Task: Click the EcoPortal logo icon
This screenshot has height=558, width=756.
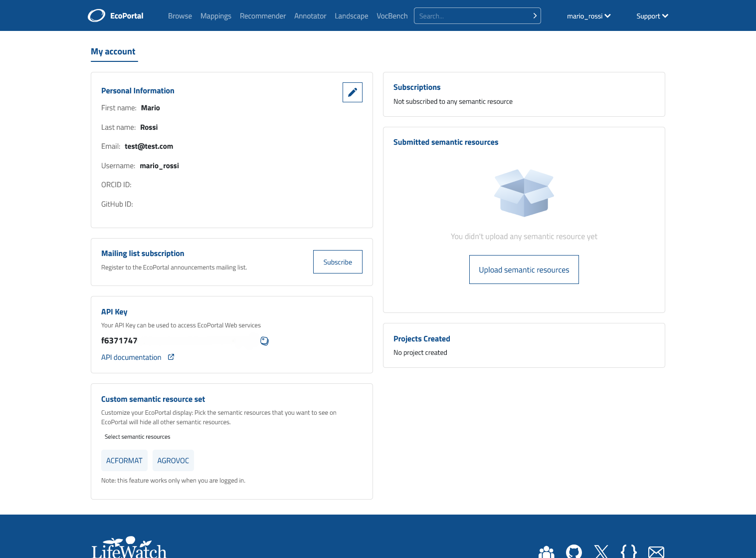Action: [96, 15]
